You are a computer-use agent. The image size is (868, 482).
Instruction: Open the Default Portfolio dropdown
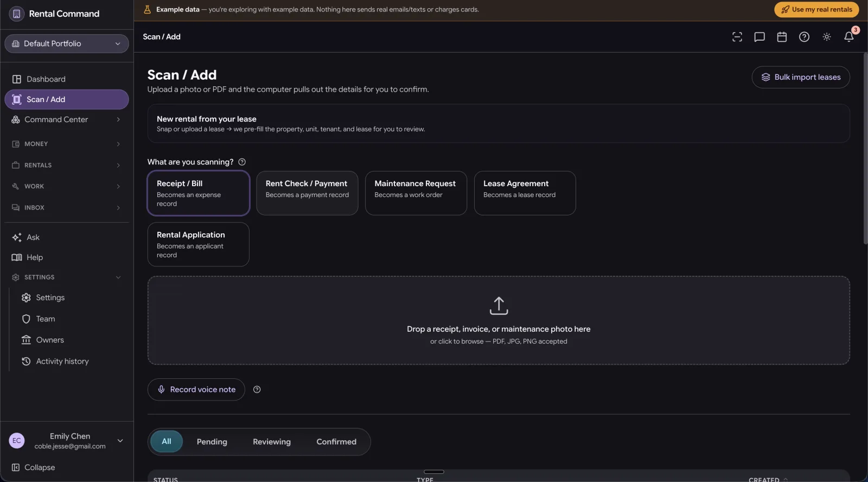[67, 43]
